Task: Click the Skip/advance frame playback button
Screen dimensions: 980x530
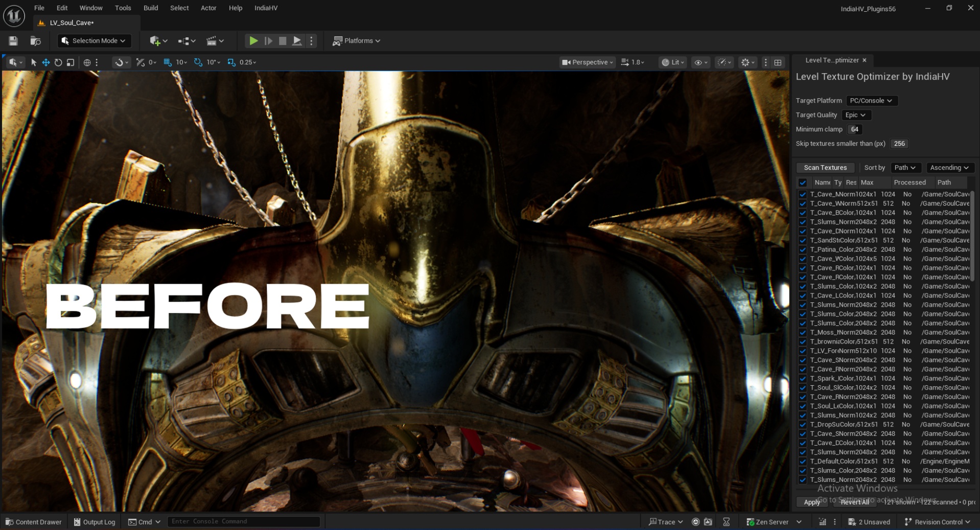Action: tap(268, 41)
